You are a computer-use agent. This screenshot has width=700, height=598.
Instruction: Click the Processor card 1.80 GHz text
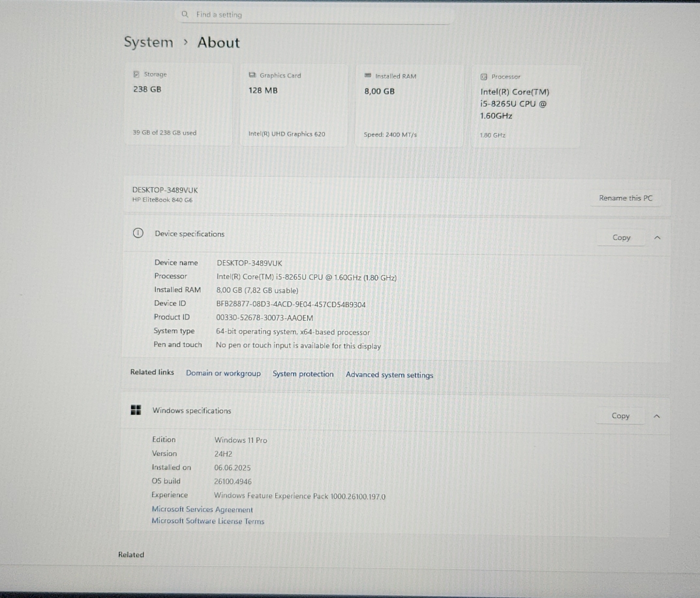(493, 135)
